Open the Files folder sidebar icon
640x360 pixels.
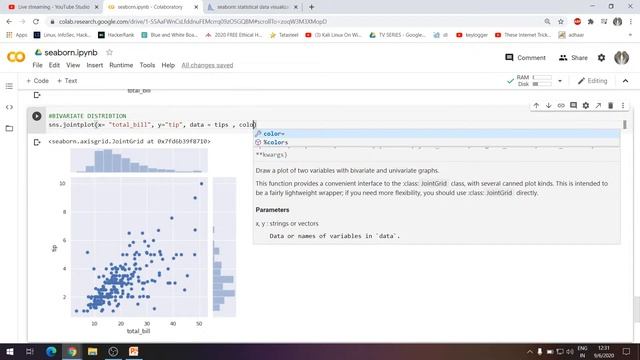[9, 128]
